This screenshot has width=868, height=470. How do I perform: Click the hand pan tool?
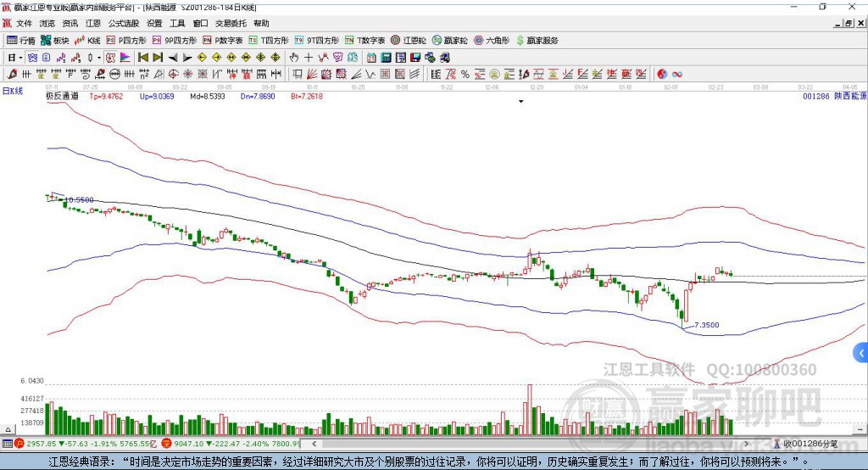[x=294, y=58]
